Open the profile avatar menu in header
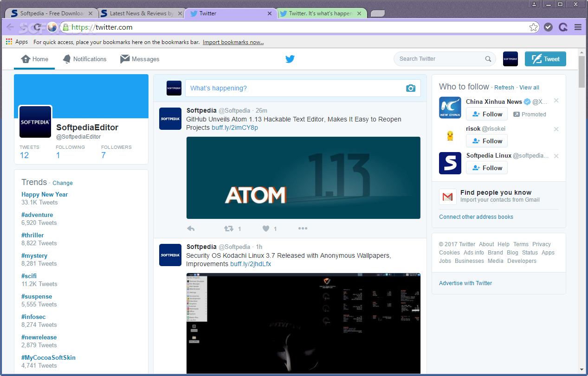The height and width of the screenshot is (376, 588). [x=510, y=59]
